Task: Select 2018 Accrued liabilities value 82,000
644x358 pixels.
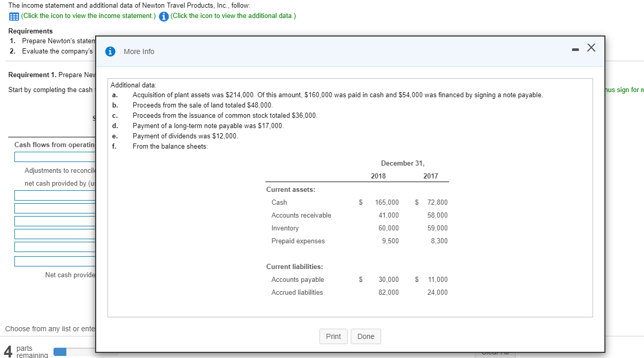Action: (x=389, y=293)
